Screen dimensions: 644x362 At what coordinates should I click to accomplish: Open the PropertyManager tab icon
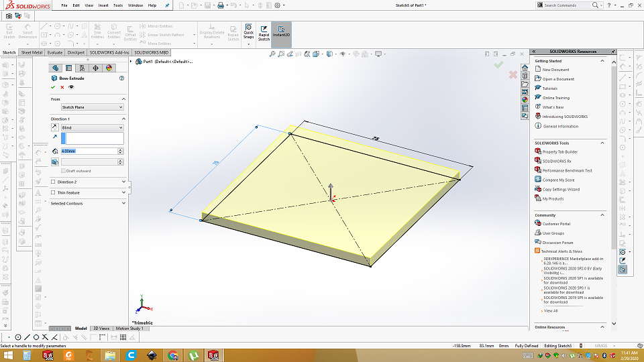point(68,68)
